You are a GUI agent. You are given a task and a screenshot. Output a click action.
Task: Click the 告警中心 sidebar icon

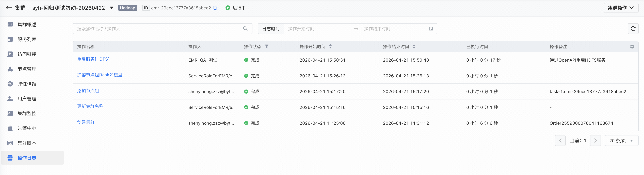[10, 128]
